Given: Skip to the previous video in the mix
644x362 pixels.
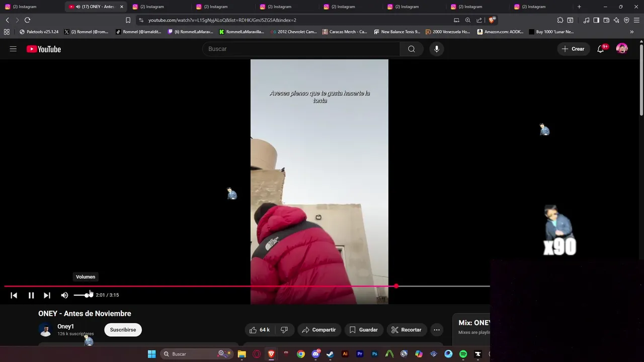Looking at the screenshot, I should click(x=14, y=295).
